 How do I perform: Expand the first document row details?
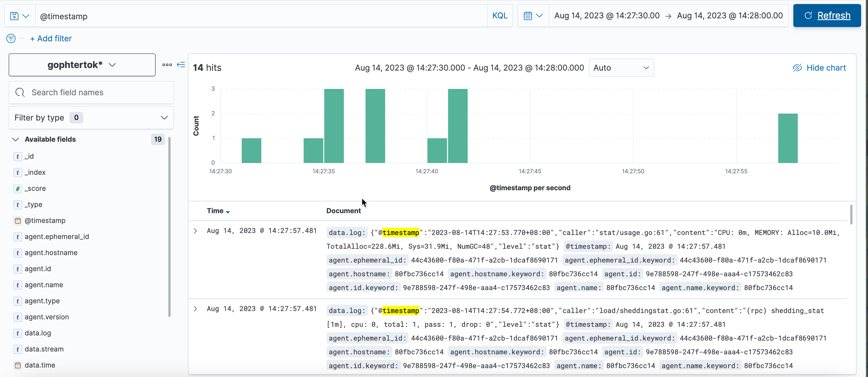coord(195,231)
